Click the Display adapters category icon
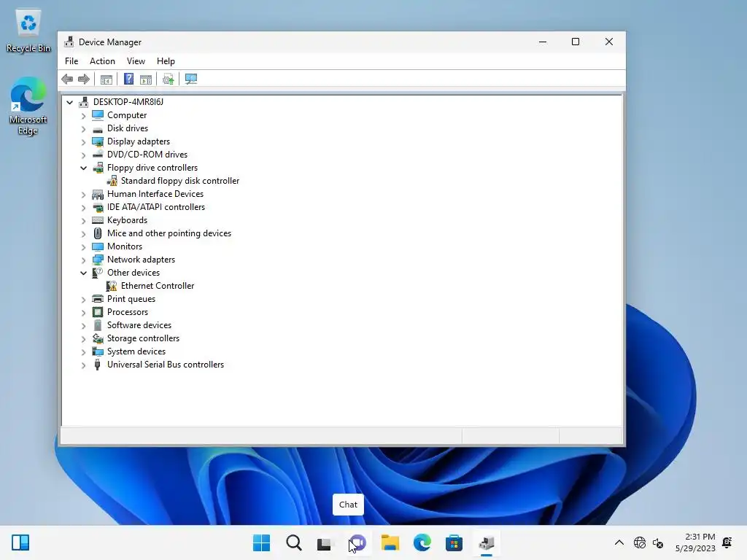Screen dimensions: 747x560 tap(98, 141)
